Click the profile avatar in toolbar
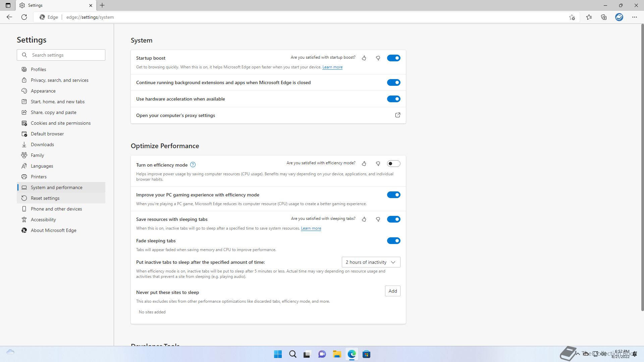 click(x=619, y=17)
